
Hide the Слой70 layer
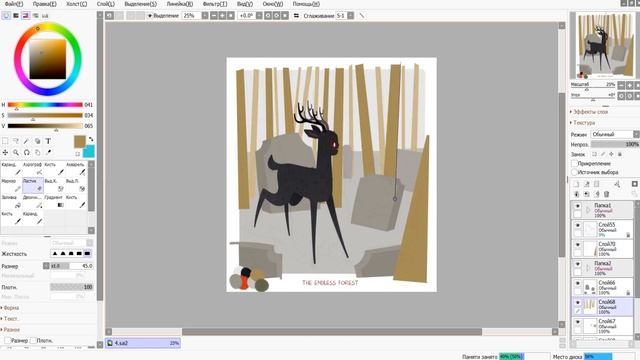577,244
